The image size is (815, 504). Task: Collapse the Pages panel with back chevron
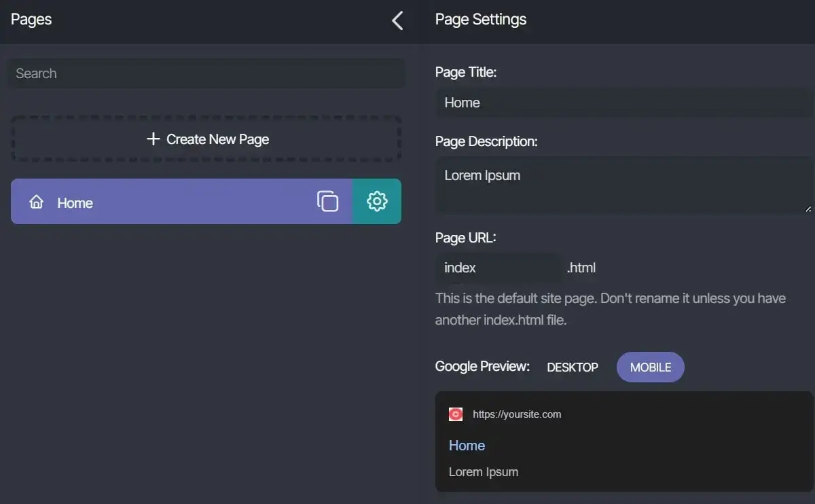(397, 20)
